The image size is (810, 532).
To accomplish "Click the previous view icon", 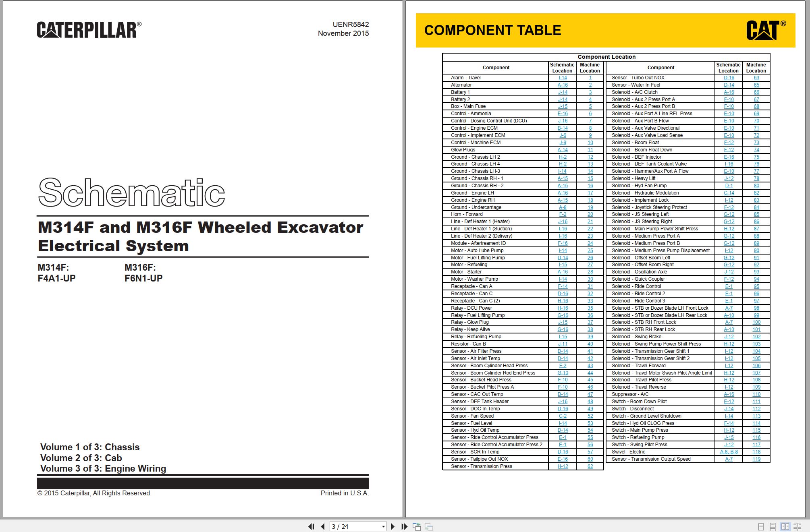I will click(417, 526).
